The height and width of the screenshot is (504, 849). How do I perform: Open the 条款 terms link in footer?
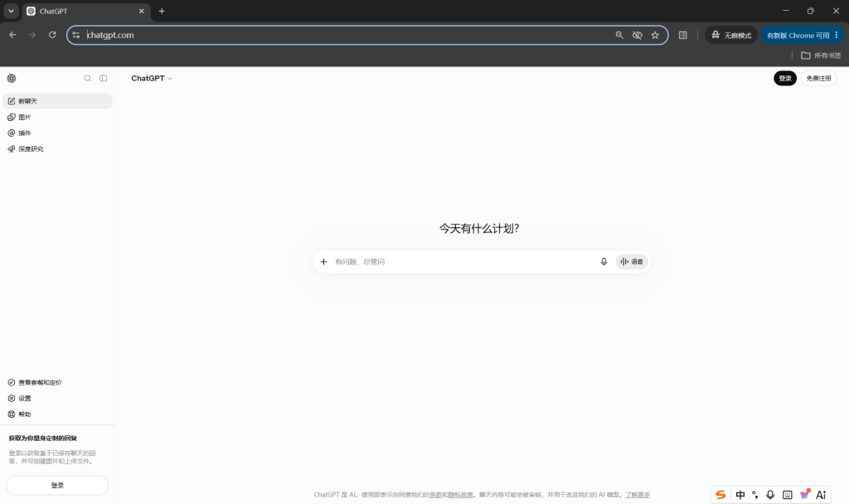(x=436, y=494)
